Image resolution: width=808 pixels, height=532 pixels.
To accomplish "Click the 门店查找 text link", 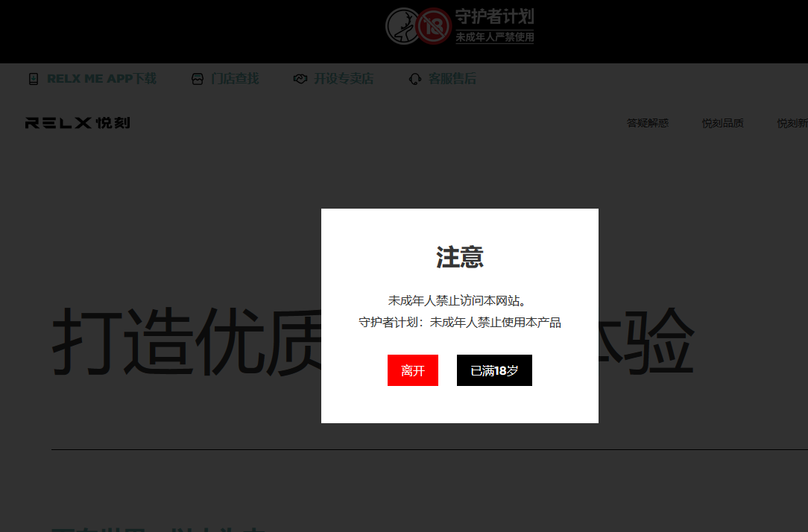I will (234, 78).
